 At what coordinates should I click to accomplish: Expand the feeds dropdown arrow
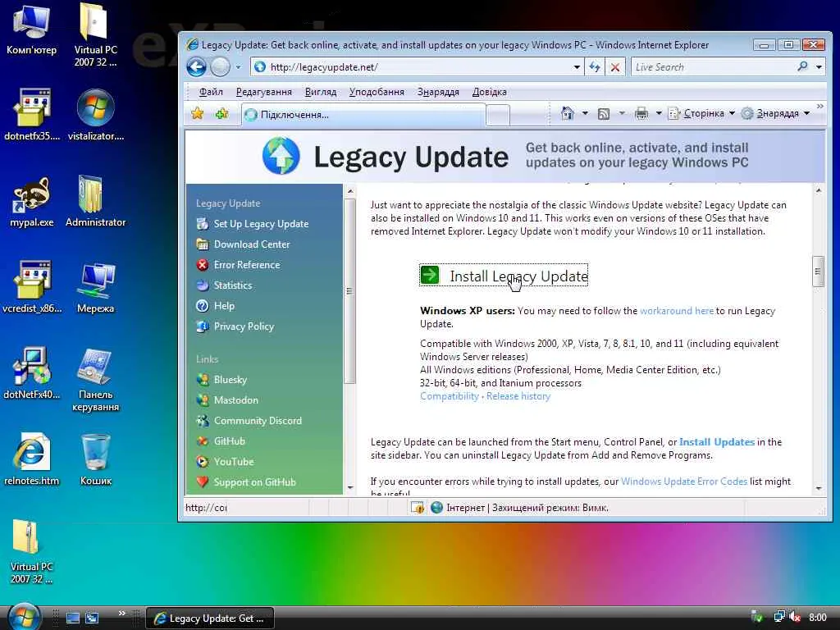622,113
